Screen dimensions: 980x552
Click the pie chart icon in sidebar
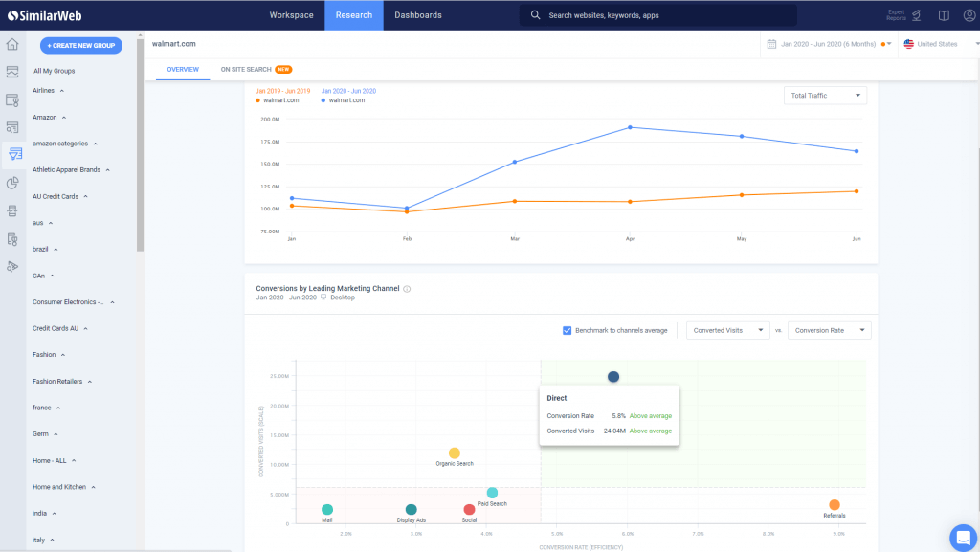tap(12, 182)
